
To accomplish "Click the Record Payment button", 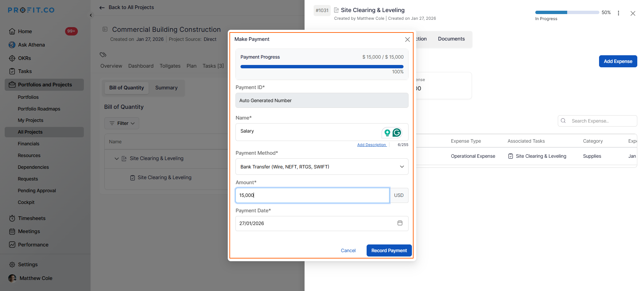I will tap(389, 250).
